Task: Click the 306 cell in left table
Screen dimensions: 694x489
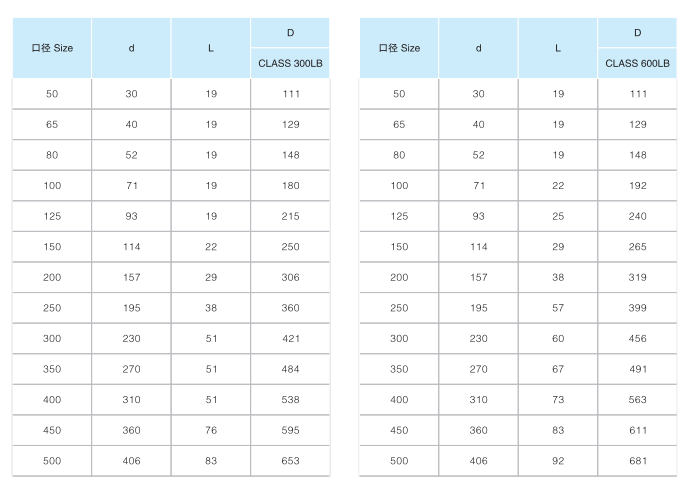Action: coord(290,277)
